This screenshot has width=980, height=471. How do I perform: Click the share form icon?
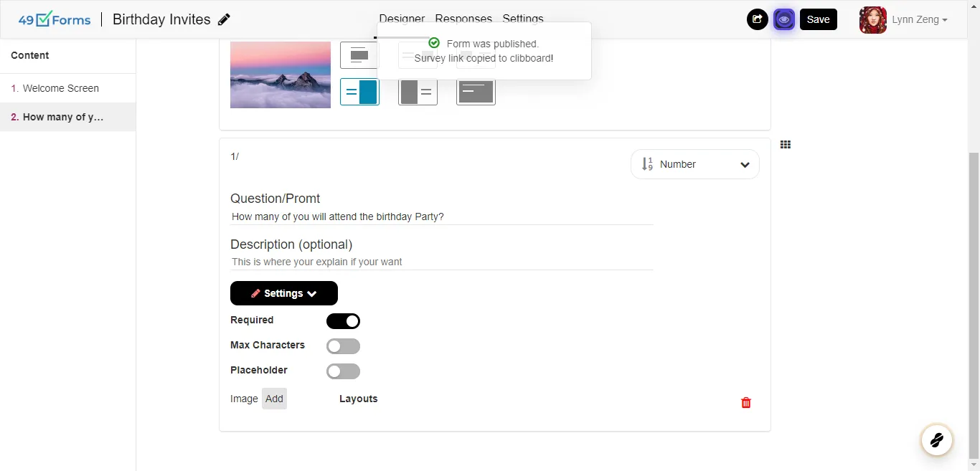(757, 19)
